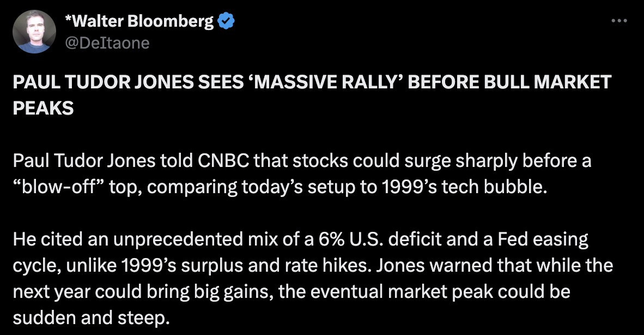The image size is (644, 335).
Task: Click the word 'PEAKS' in the headline
Action: coord(42,107)
